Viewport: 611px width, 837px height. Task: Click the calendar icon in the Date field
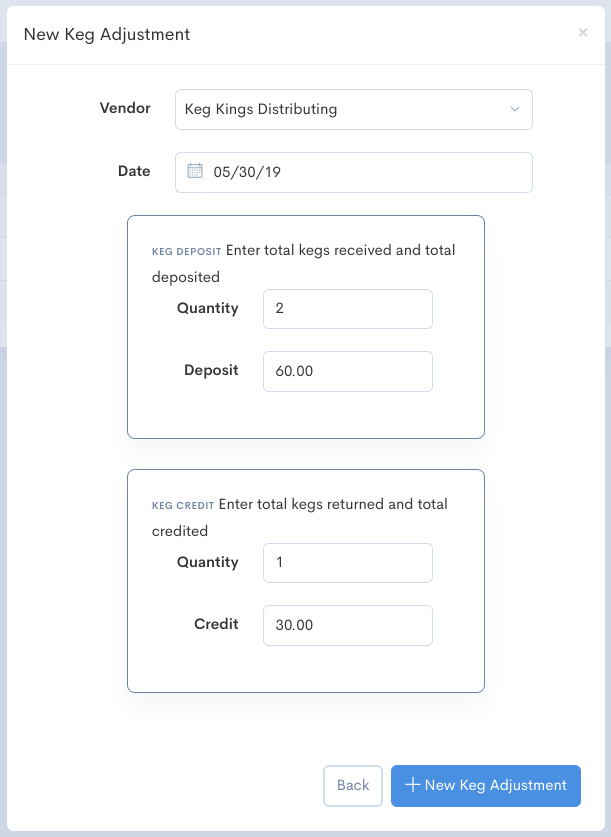click(x=196, y=172)
